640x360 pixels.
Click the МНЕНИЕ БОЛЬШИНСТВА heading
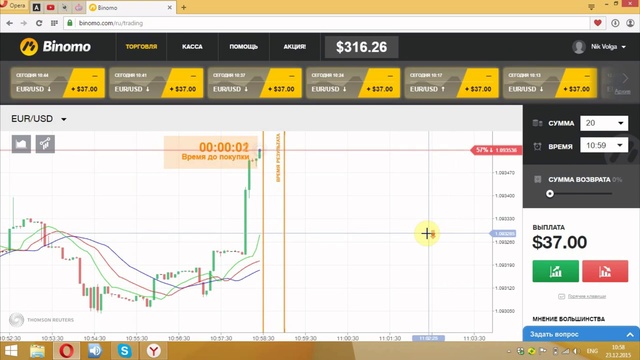[569, 319]
